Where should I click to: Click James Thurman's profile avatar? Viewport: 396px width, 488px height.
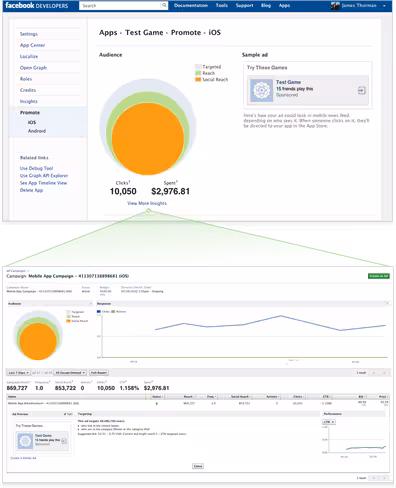point(335,5)
